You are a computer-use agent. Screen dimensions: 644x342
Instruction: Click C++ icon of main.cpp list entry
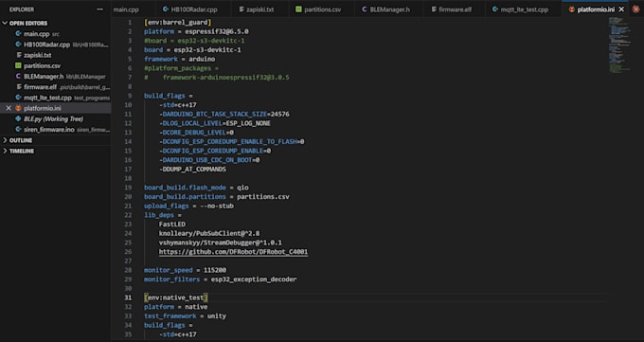click(18, 34)
